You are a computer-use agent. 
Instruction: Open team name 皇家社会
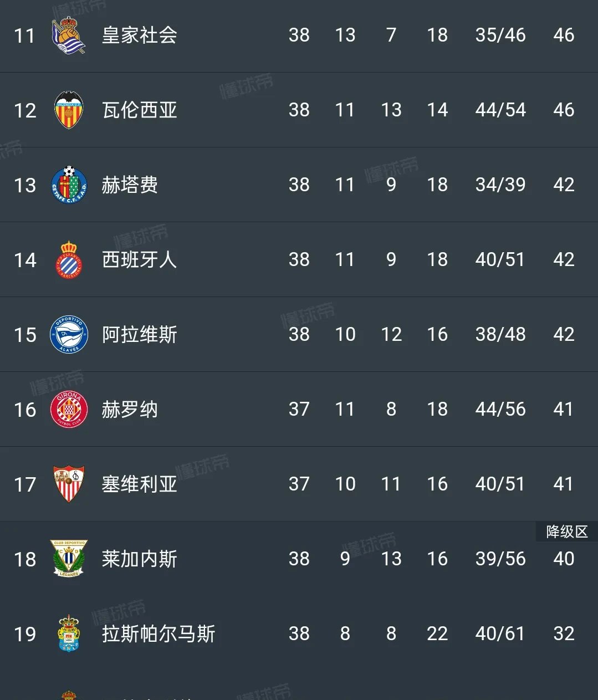pyautogui.click(x=139, y=35)
